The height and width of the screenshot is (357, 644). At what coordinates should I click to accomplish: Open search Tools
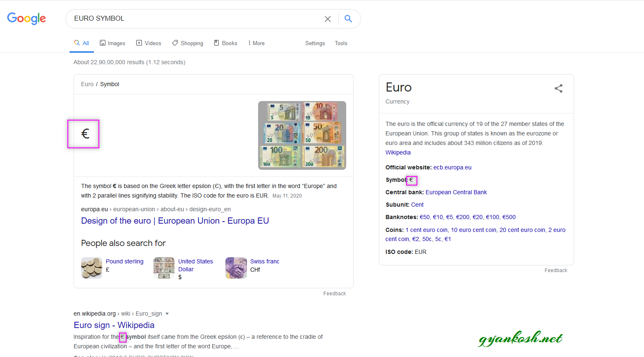341,43
